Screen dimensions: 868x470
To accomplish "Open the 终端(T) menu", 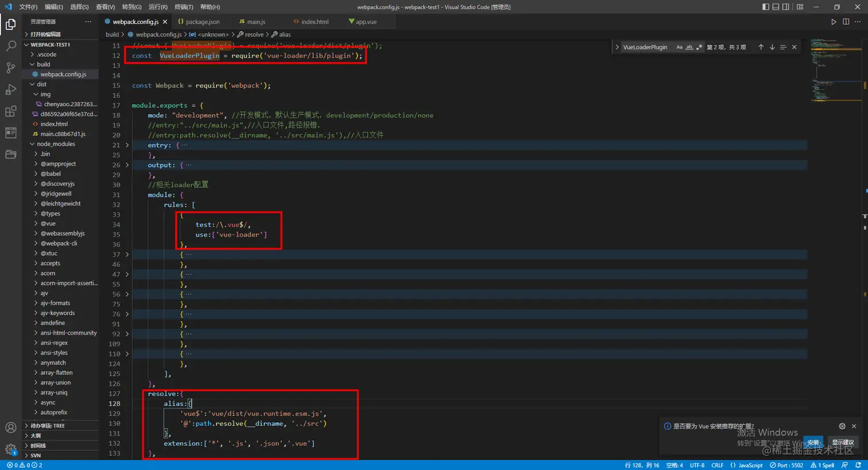I will point(184,7).
